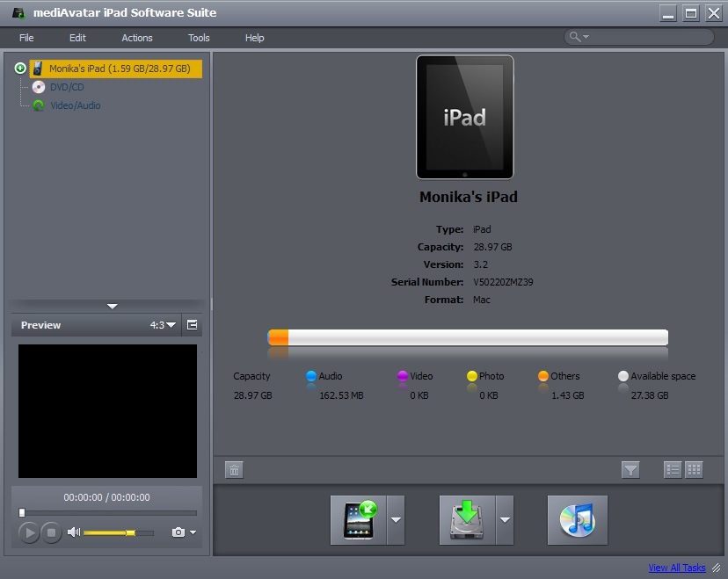Screen dimensions: 728x579
Task: Click the export to computer icon
Action: (x=468, y=519)
